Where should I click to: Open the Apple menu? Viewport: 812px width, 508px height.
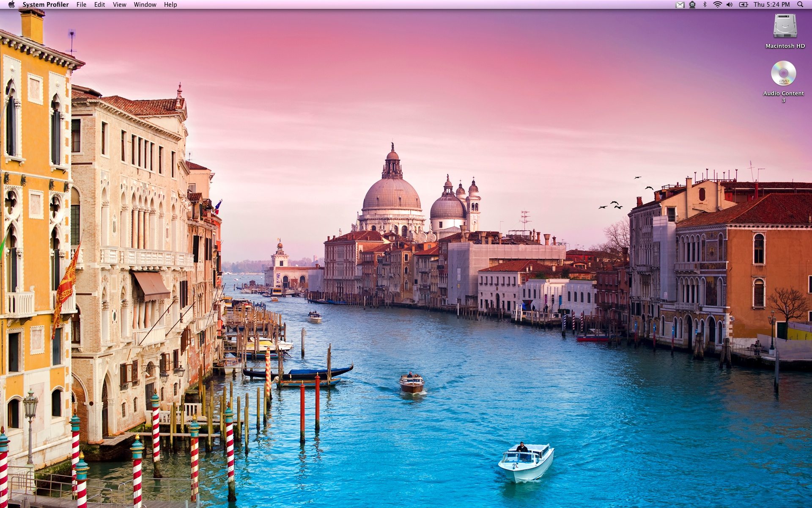click(11, 5)
